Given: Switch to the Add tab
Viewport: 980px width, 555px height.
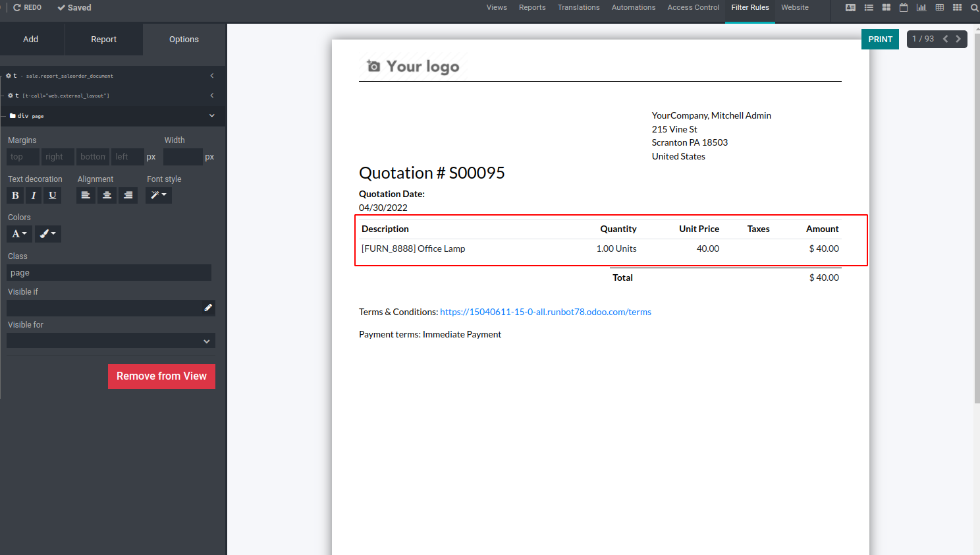Looking at the screenshot, I should tap(31, 40).
